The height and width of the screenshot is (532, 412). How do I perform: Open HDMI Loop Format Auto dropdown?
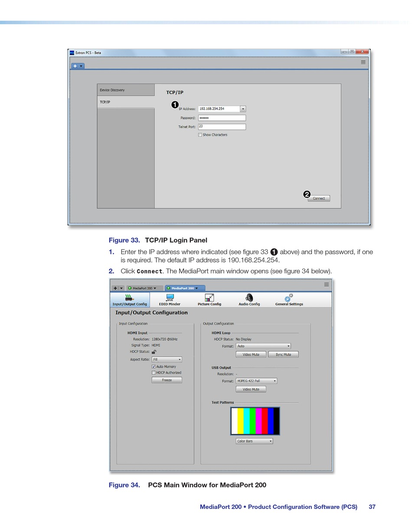tap(263, 346)
